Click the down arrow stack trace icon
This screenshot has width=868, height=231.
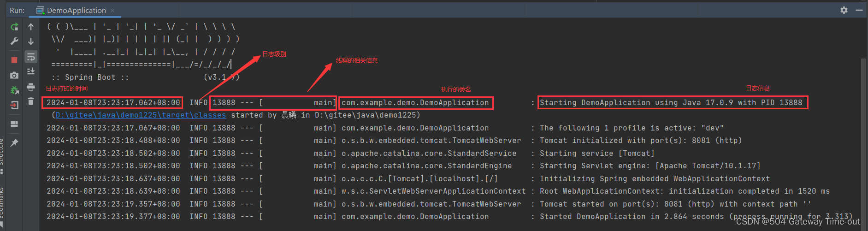(x=31, y=41)
